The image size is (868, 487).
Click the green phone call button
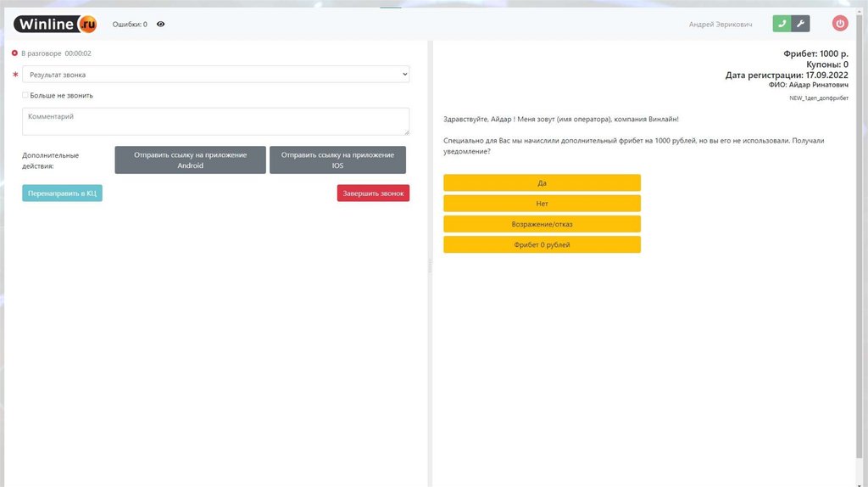point(782,24)
